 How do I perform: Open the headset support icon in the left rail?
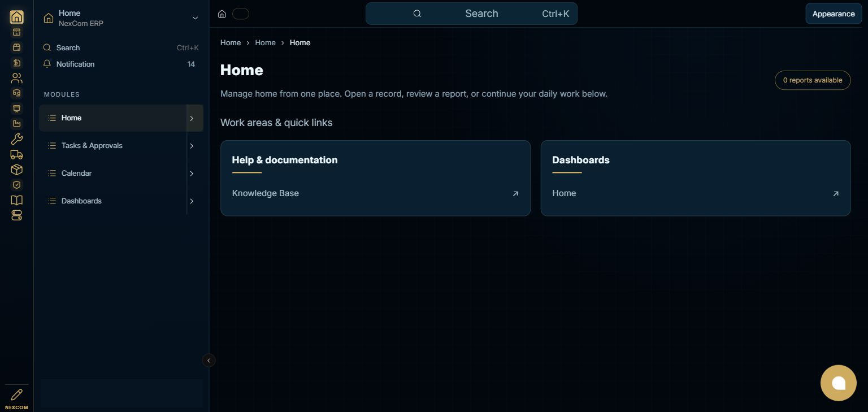17,93
